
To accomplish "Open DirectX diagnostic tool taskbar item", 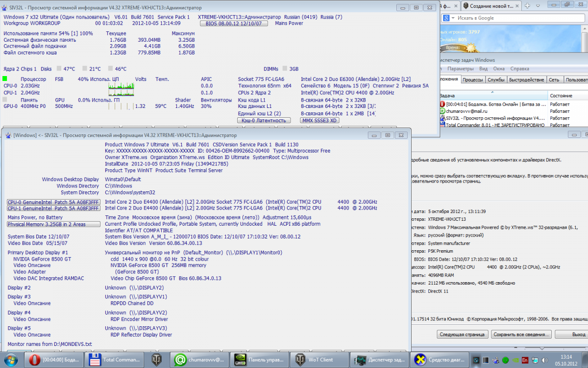I will [x=439, y=360].
